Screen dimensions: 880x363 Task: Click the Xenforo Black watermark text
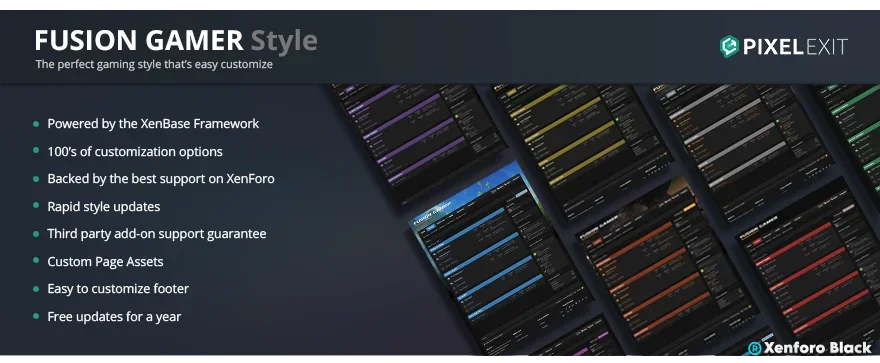tap(818, 348)
